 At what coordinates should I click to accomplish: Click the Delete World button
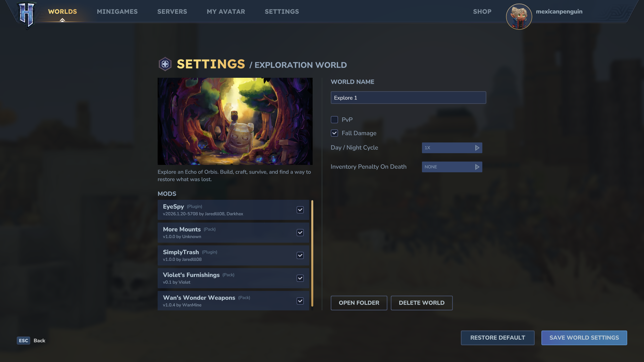[x=421, y=303]
